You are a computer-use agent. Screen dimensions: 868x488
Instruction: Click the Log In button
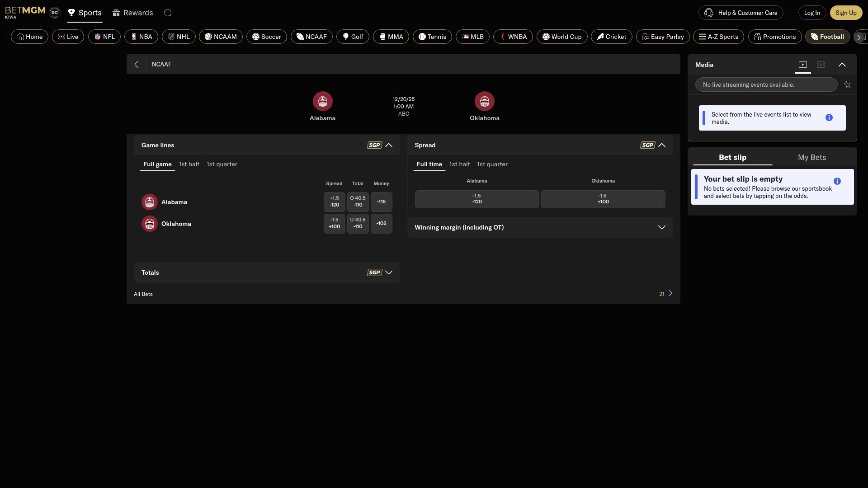812,13
